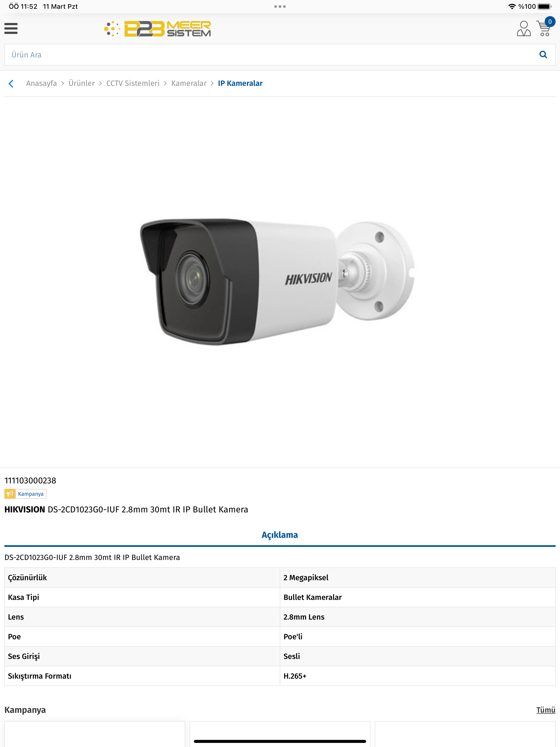
Task: View all campaigns via Tümü link
Action: 546,710
